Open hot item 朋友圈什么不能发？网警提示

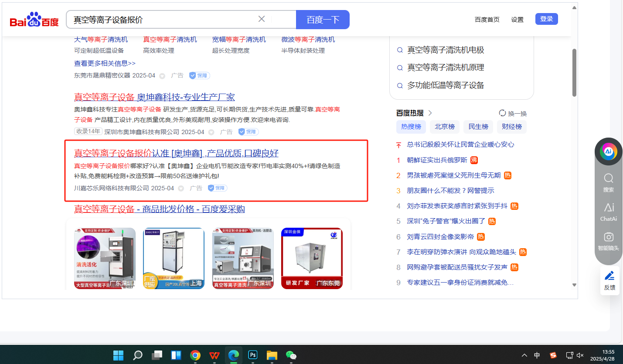tap(450, 191)
